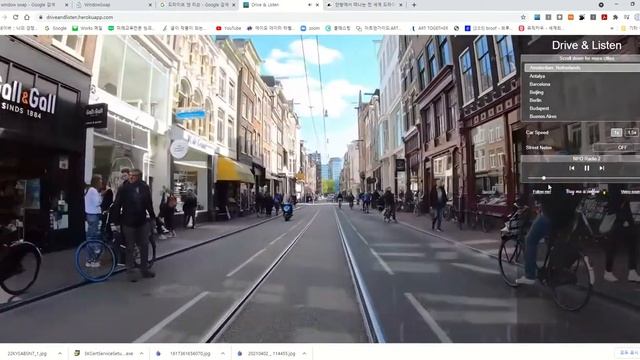Switch to the third Google search tab

click(x=198, y=5)
